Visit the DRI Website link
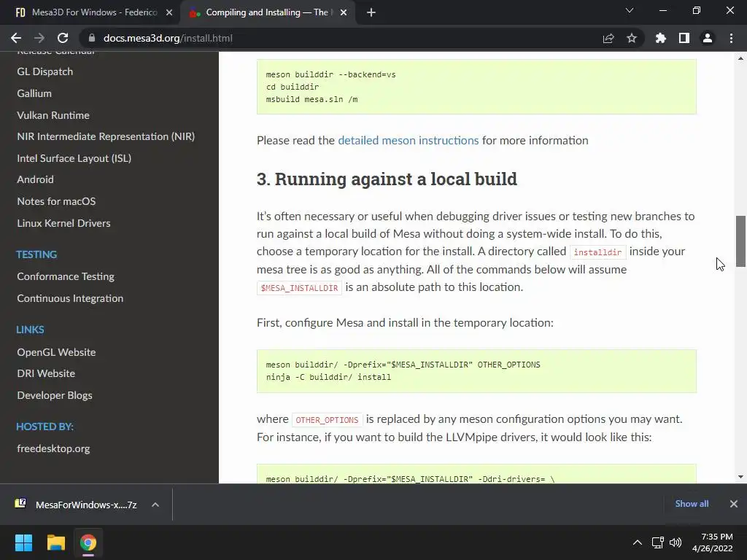747x560 pixels. (46, 373)
